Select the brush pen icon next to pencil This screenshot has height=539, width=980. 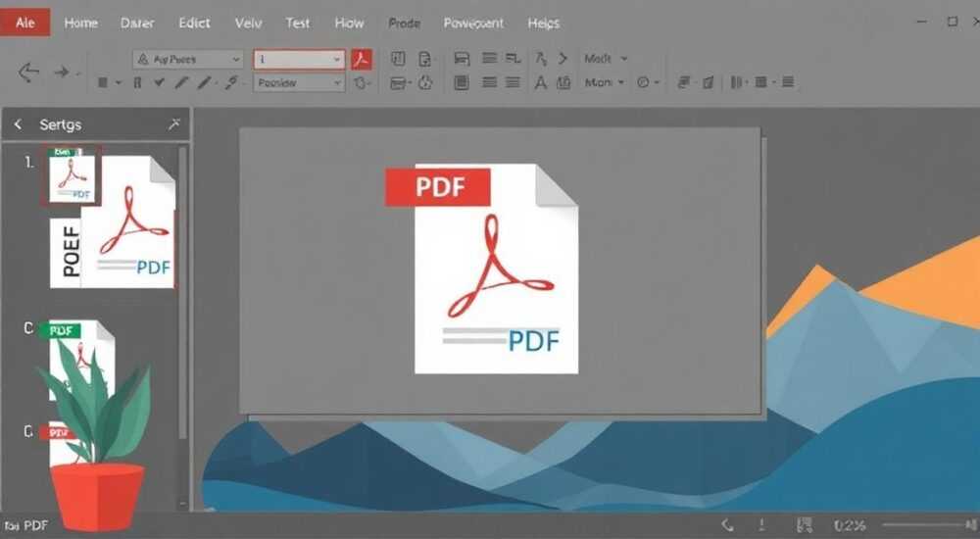click(205, 82)
